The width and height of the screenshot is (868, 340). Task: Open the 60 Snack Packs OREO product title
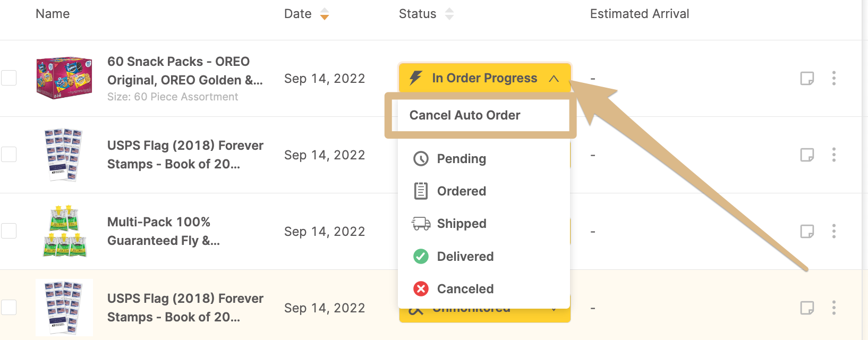(185, 71)
